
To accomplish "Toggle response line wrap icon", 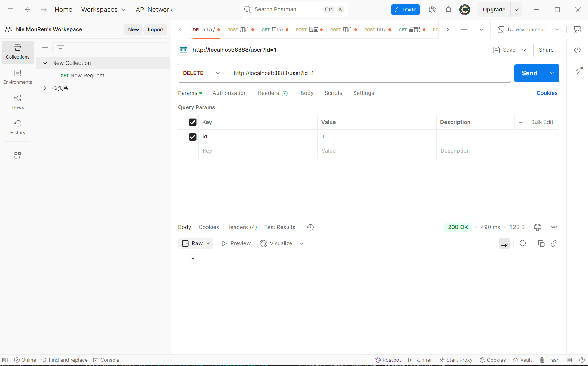I will pos(504,243).
